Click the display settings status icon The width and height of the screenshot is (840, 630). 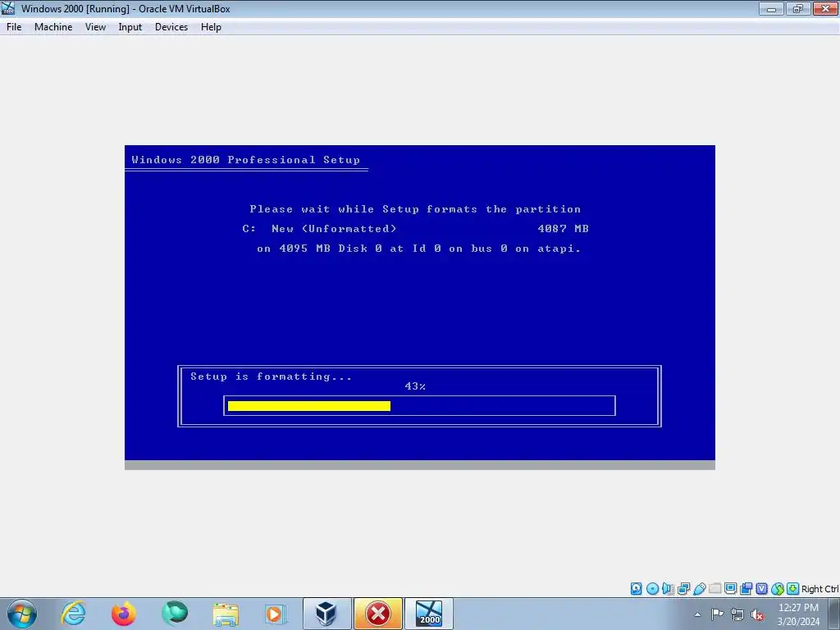730,589
